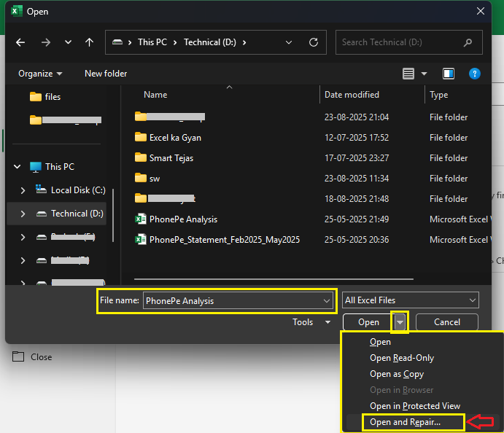Open the Organize menu
Viewport: 504px width, 433px height.
40,74
